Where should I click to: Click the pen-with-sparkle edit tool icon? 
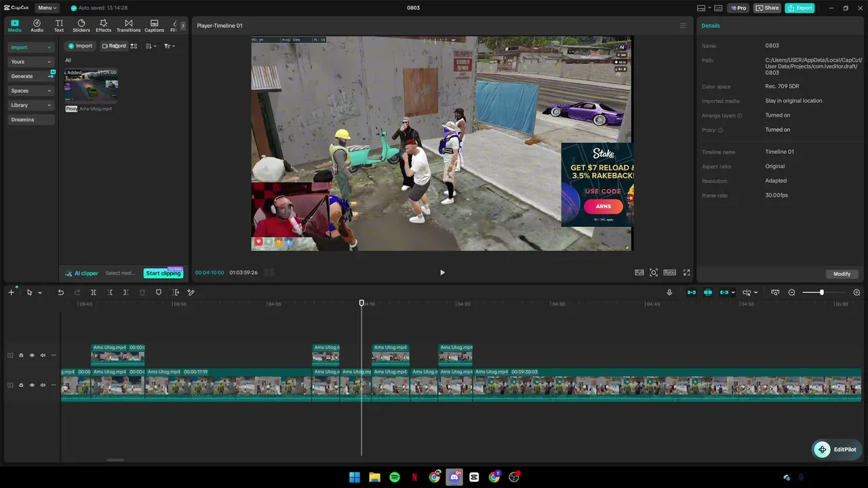pos(191,293)
